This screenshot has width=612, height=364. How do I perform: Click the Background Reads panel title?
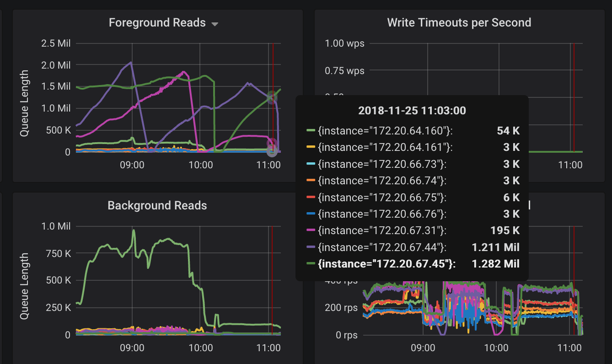[x=157, y=206]
